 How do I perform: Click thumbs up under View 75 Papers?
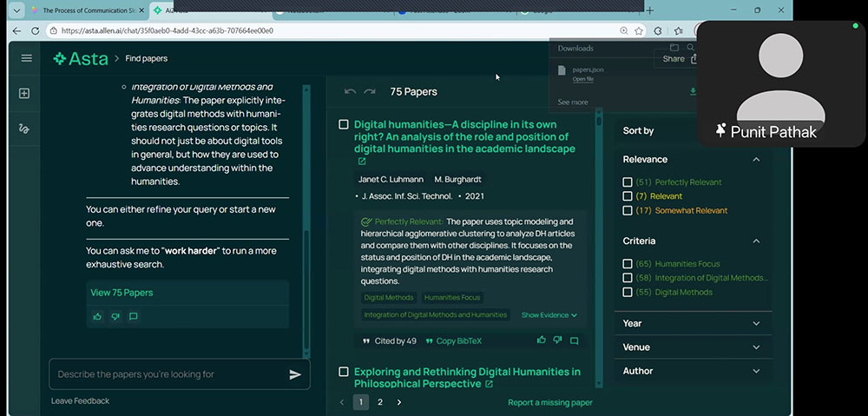97,317
